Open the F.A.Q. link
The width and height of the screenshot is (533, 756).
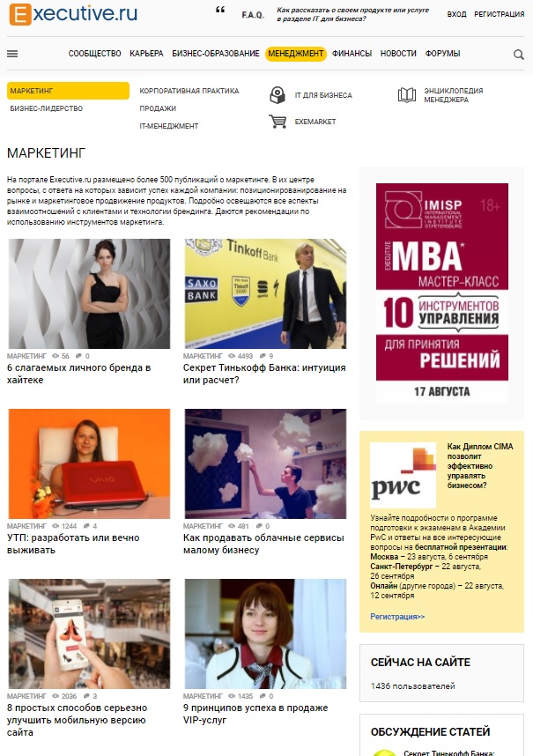tap(253, 15)
